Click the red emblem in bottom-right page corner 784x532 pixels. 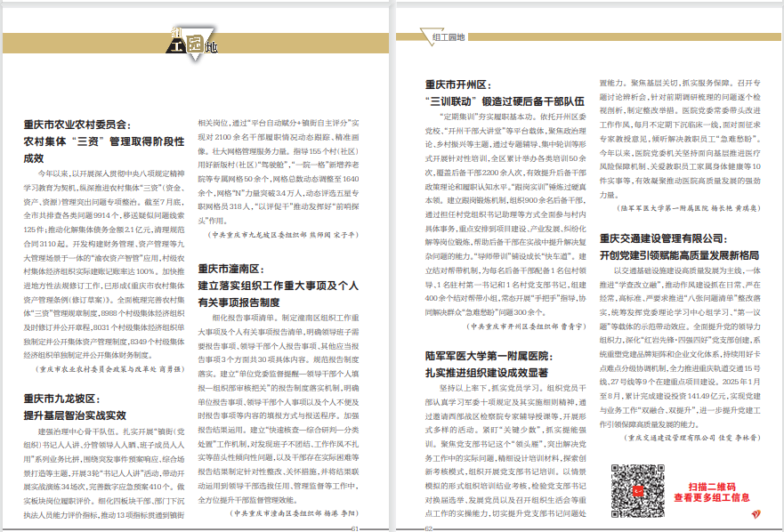756,514
